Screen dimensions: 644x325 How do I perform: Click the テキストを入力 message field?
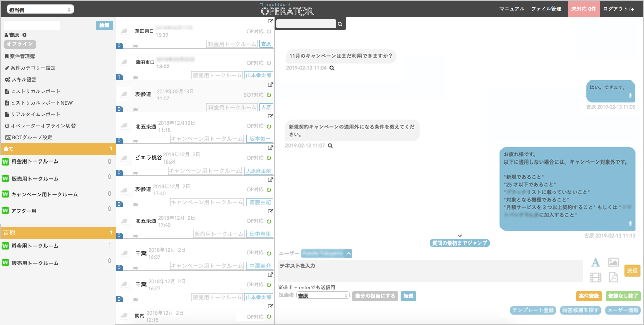431,271
